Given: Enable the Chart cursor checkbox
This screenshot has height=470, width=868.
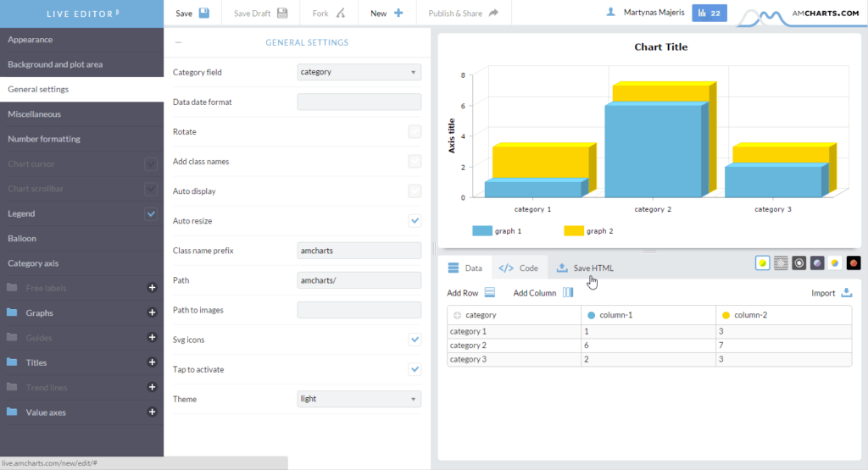Looking at the screenshot, I should coord(151,163).
